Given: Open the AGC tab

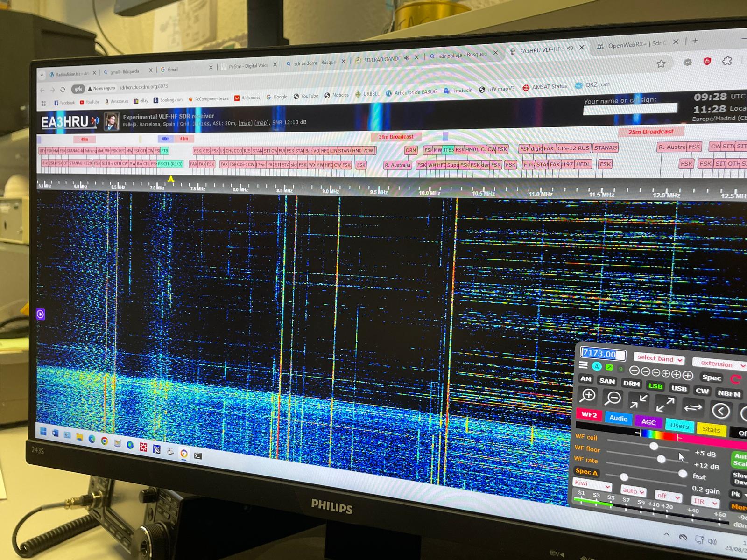Looking at the screenshot, I should (x=648, y=422).
